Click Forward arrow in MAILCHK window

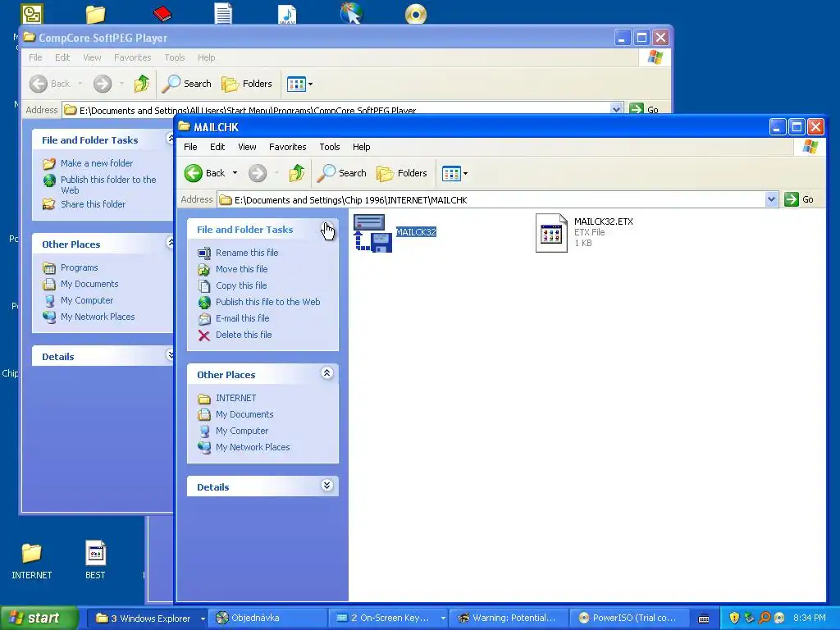258,173
